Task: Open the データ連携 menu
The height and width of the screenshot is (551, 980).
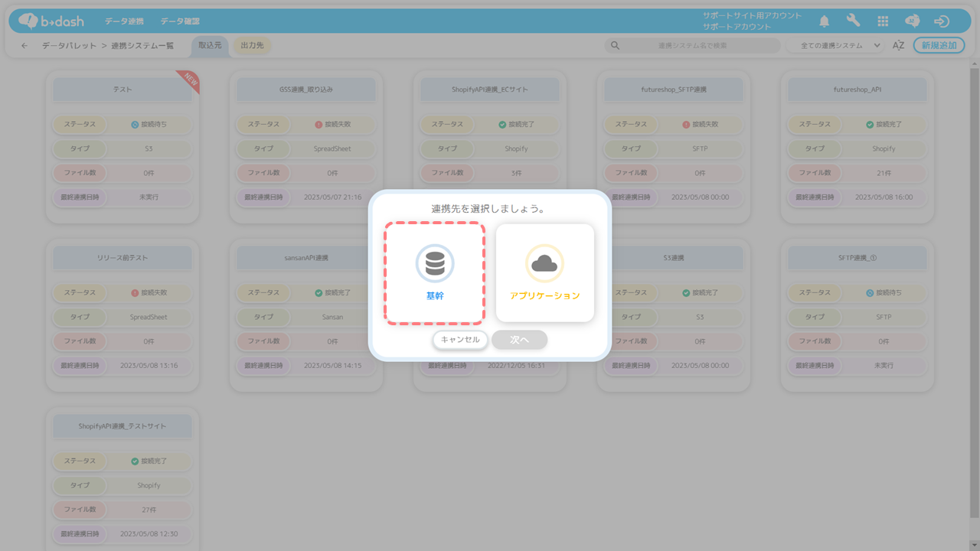Action: point(122,21)
